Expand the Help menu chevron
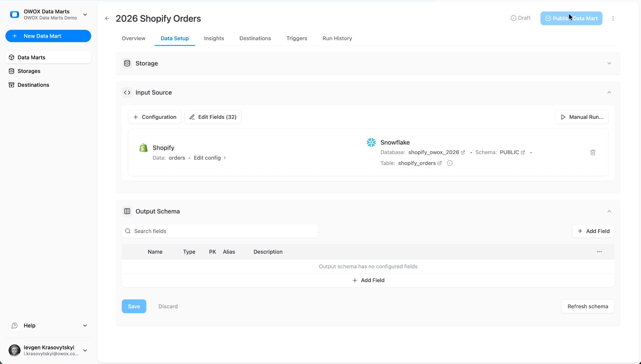Screen dimensions: 641x364 tap(85, 325)
